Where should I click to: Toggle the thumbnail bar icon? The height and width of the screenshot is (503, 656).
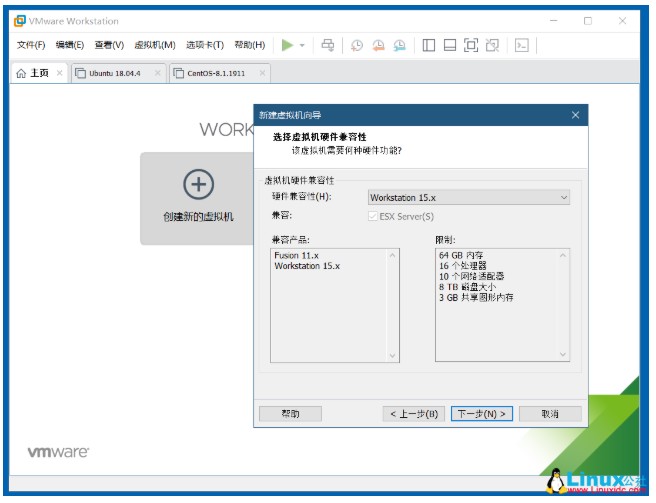(x=450, y=45)
